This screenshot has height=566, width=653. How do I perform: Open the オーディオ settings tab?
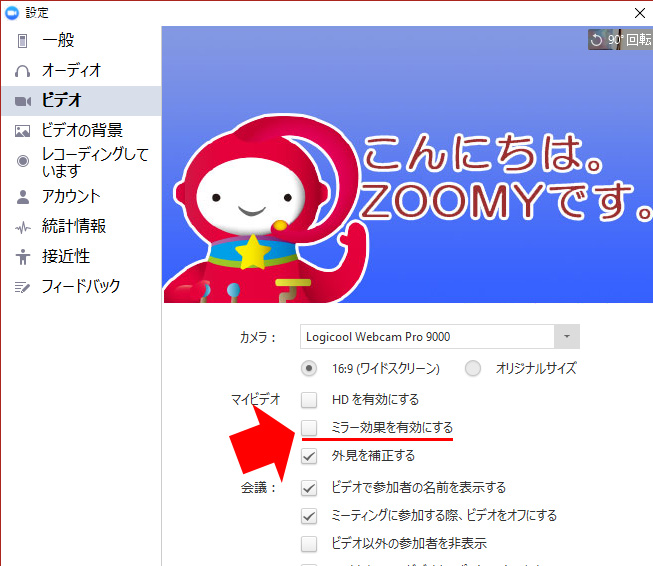pyautogui.click(x=71, y=71)
